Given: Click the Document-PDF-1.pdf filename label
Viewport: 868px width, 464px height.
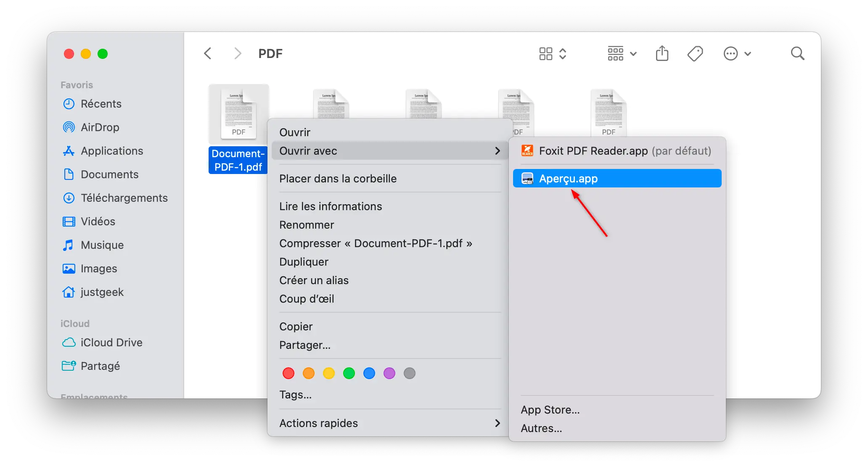Looking at the screenshot, I should pyautogui.click(x=238, y=160).
